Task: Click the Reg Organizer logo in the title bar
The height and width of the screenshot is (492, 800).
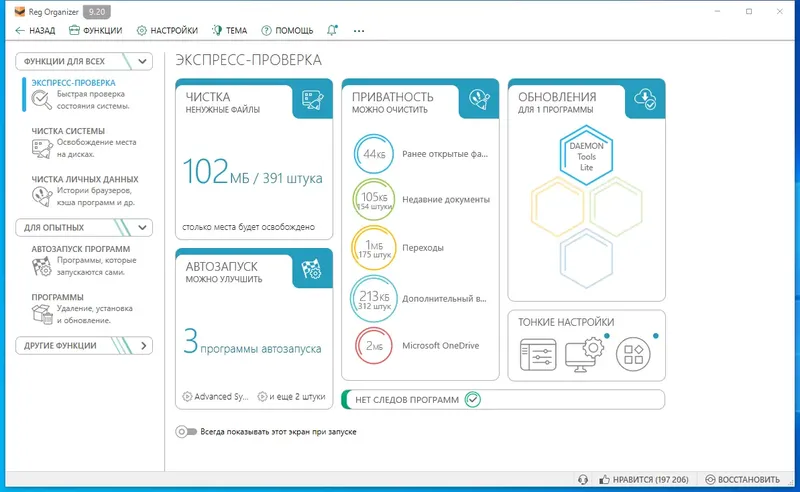Action: point(19,11)
